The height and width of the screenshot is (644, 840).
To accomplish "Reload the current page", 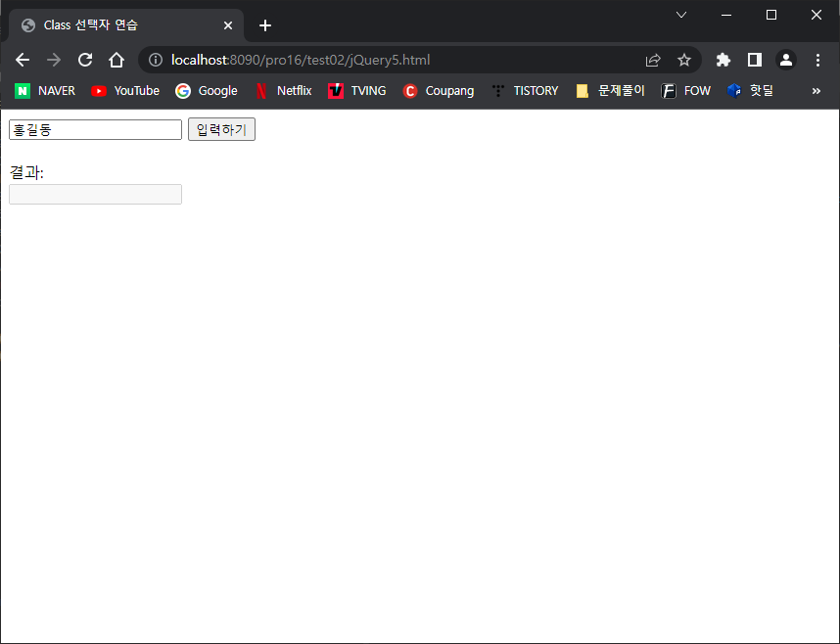I will coord(85,60).
